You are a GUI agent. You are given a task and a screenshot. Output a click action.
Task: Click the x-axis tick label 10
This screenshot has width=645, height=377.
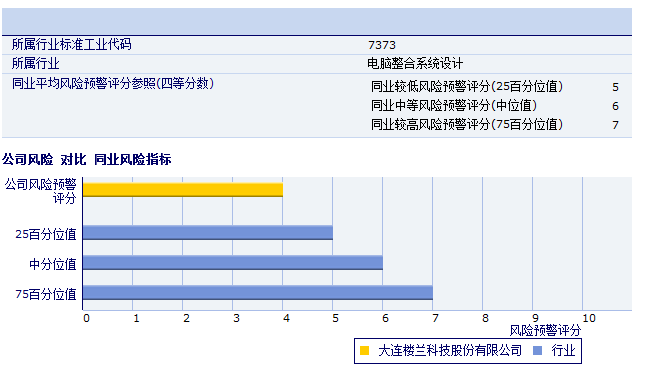click(x=589, y=318)
